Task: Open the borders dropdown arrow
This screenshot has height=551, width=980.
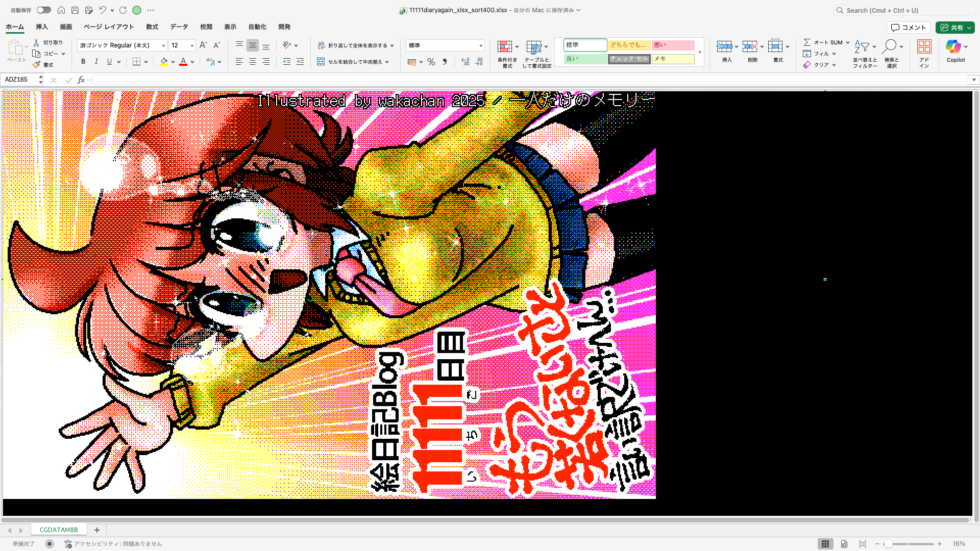Action: pyautogui.click(x=146, y=61)
